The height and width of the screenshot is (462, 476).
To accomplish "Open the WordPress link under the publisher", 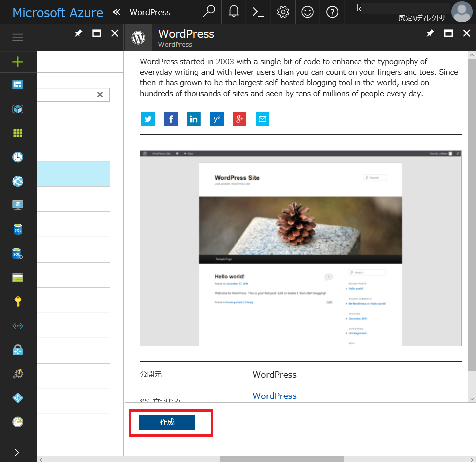I will (274, 396).
